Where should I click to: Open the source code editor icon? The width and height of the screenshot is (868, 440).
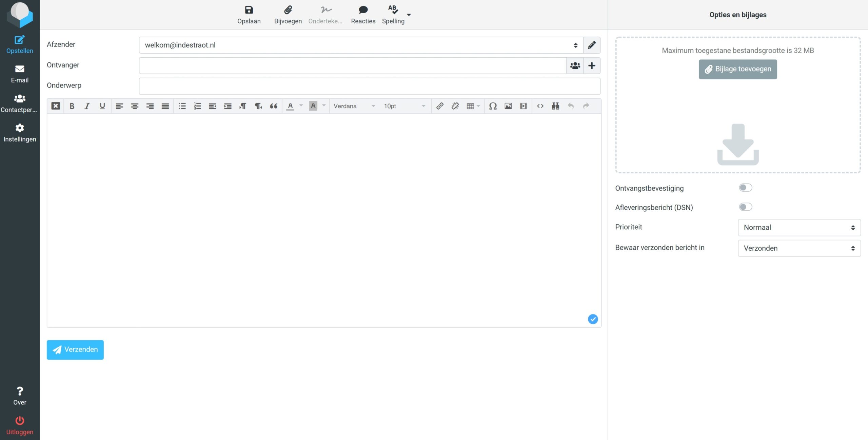click(x=540, y=106)
